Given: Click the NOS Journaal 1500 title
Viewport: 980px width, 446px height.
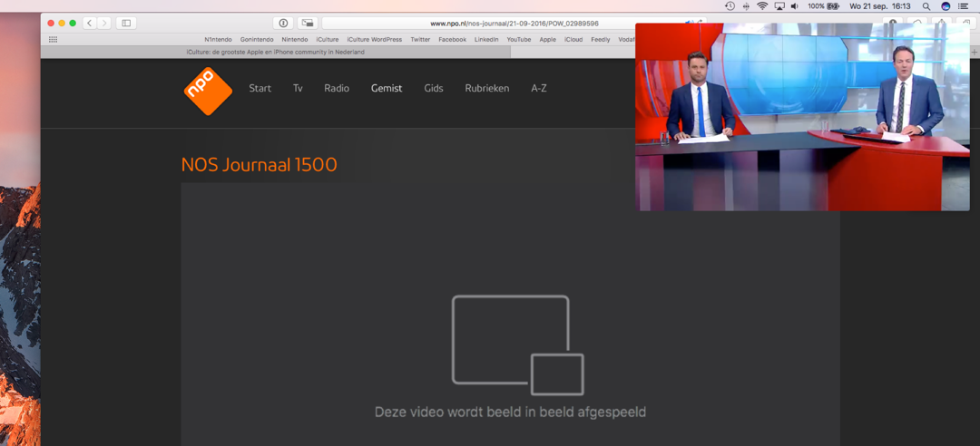Looking at the screenshot, I should pos(259,165).
